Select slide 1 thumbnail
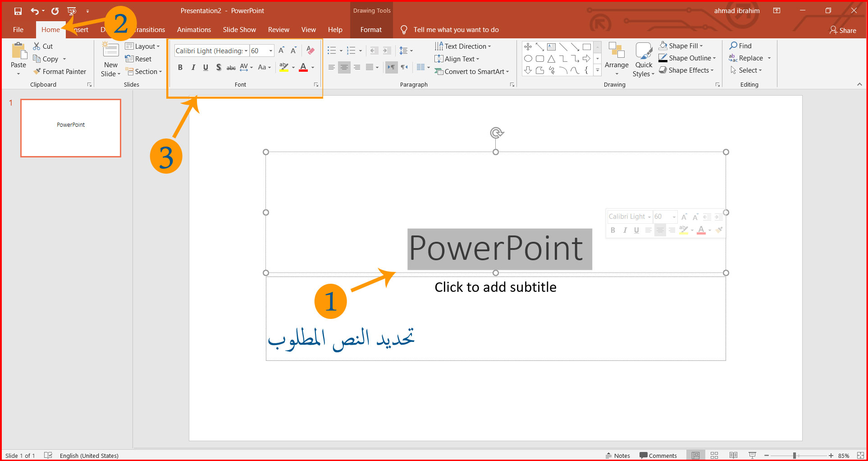The image size is (868, 461). click(71, 128)
